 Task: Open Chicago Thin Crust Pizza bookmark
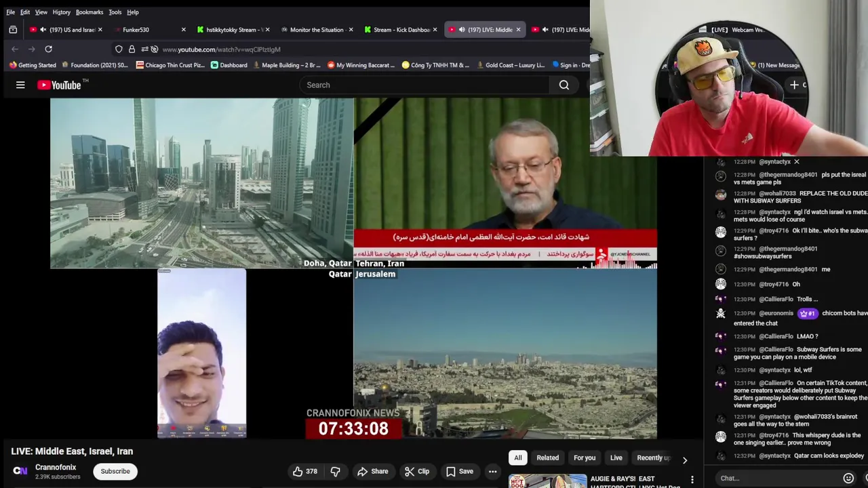click(170, 65)
